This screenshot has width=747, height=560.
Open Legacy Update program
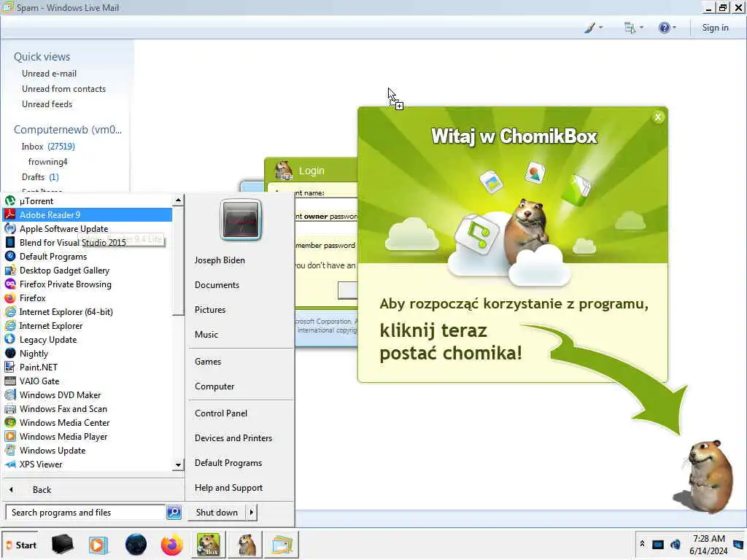[88, 340]
